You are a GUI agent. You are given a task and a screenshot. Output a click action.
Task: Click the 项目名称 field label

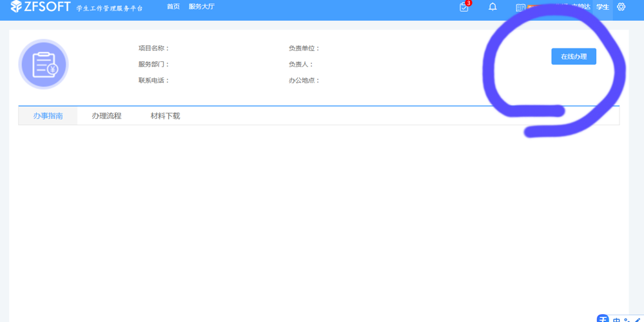(153, 48)
